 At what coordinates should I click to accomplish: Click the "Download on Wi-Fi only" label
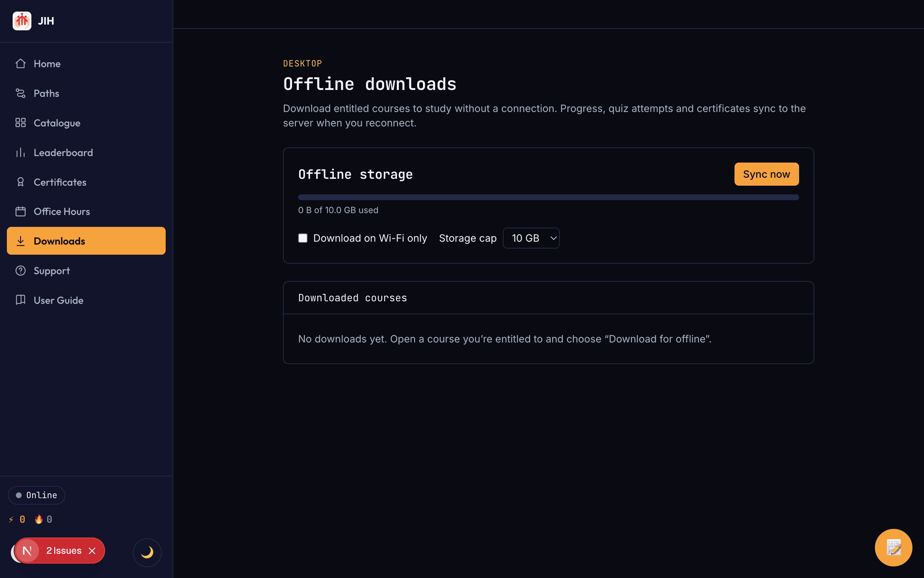click(x=370, y=238)
